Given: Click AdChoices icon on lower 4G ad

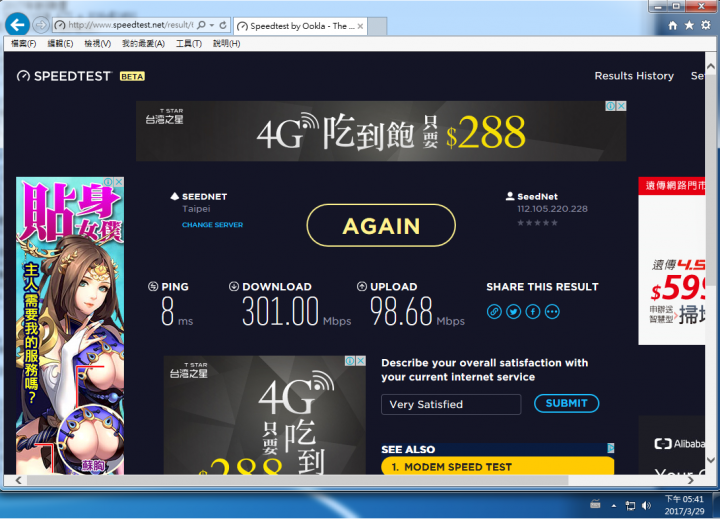Looking at the screenshot, I should [x=350, y=361].
